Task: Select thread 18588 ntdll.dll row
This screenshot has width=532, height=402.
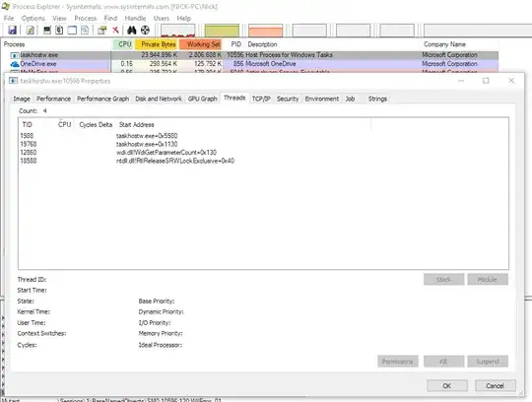Action: [x=263, y=161]
